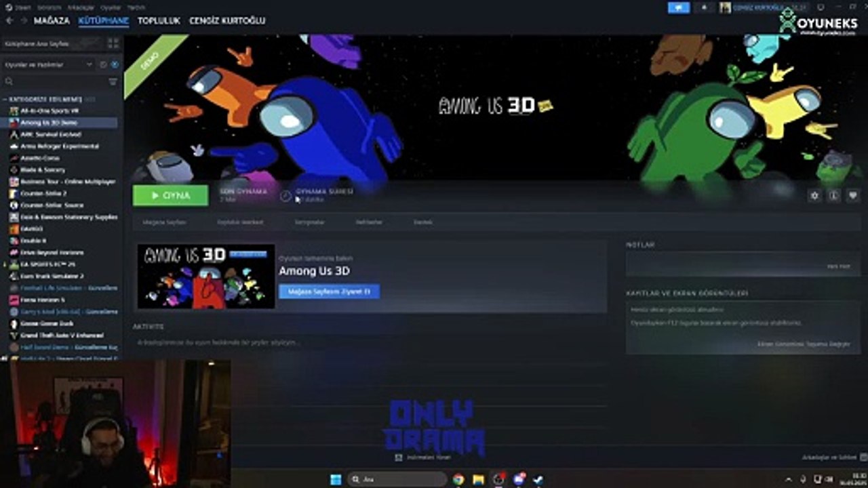Open the Mağaza Sayfası game tab

coord(164,222)
